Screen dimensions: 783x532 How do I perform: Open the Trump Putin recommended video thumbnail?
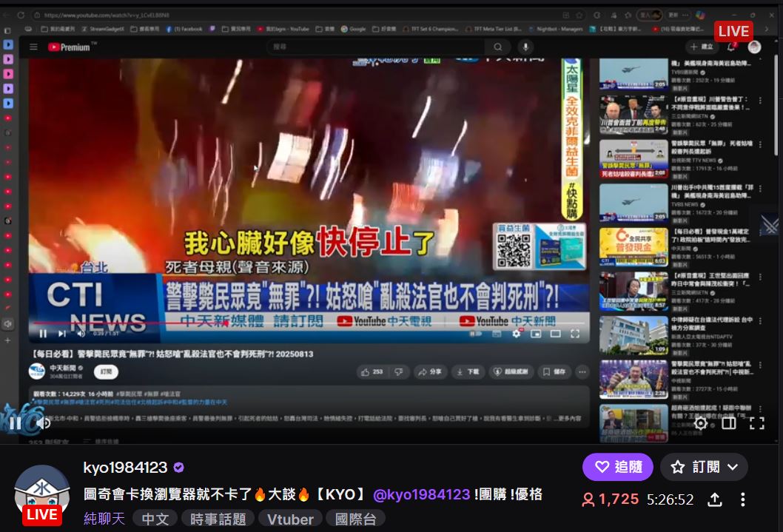click(634, 115)
